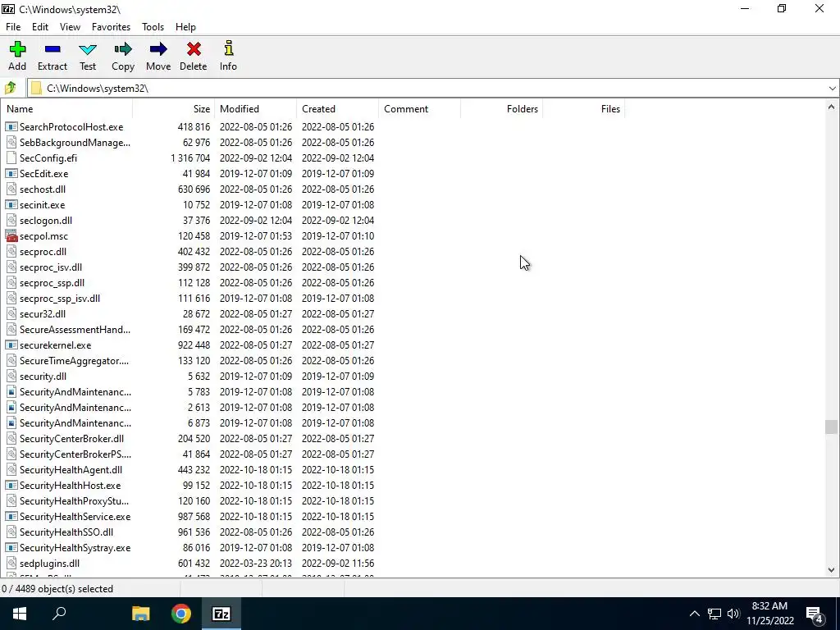Click the Copy toolbar icon
The image size is (840, 630).
click(x=123, y=49)
